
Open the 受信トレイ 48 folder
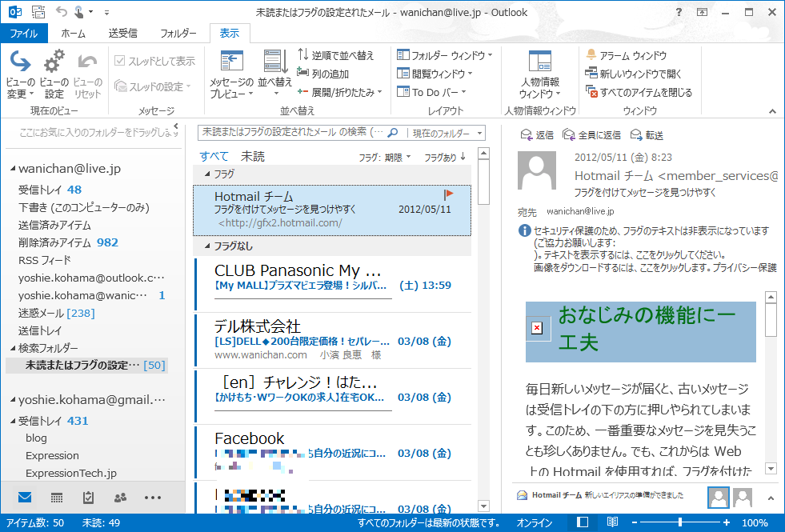50,190
